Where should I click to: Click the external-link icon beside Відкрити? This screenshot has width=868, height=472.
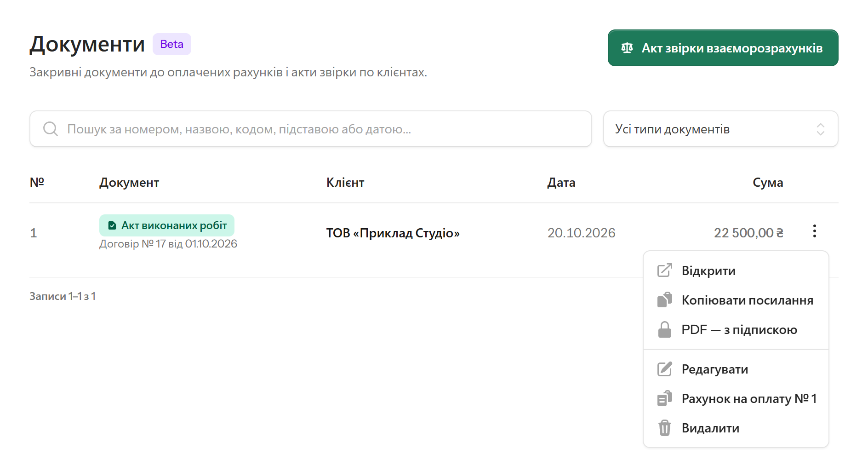[x=665, y=271]
